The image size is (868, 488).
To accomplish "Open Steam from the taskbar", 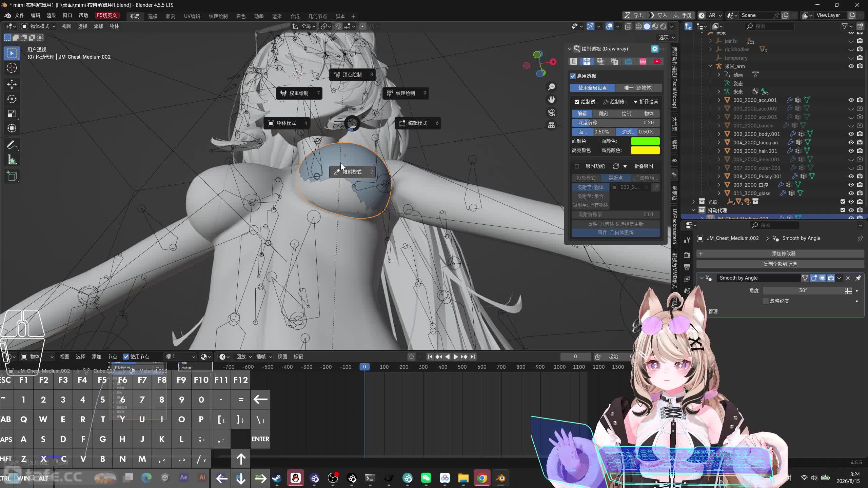I will [x=277, y=478].
